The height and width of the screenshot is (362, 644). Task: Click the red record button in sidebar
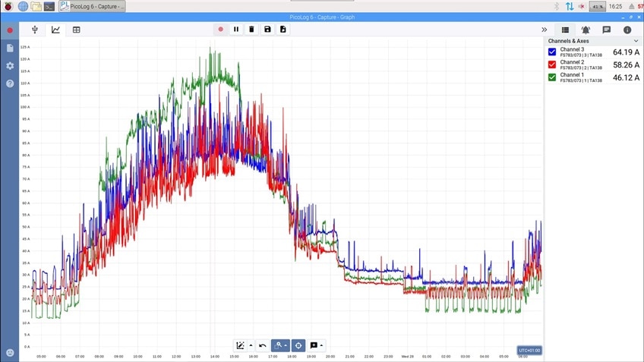click(10, 30)
